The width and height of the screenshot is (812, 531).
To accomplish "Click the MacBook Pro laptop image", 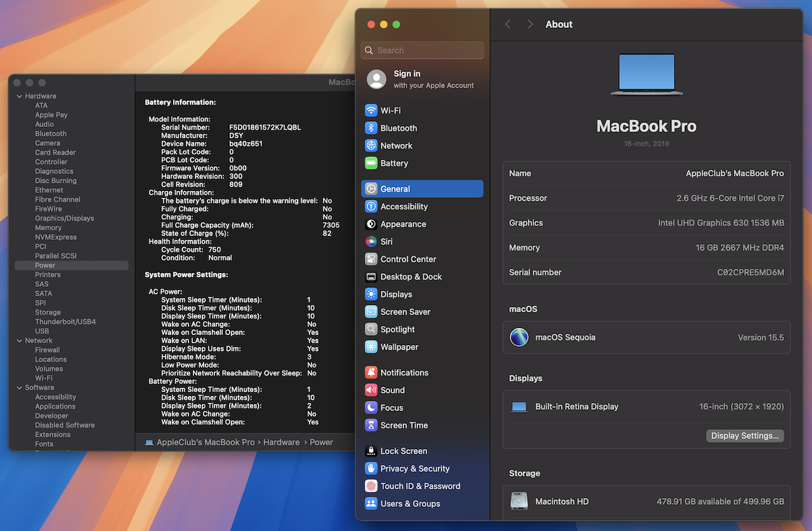I will pos(646,74).
